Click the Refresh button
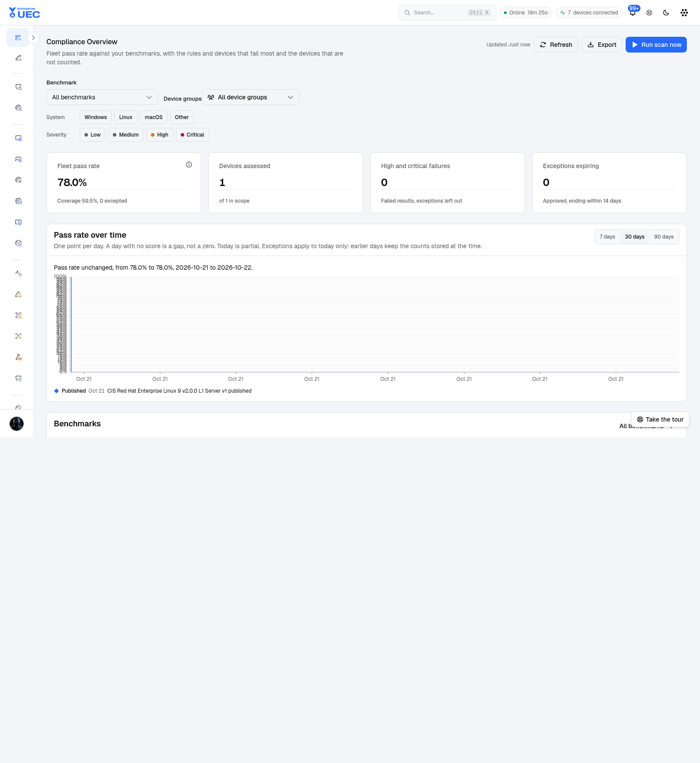Viewport: 700px width, 763px height. tap(556, 45)
